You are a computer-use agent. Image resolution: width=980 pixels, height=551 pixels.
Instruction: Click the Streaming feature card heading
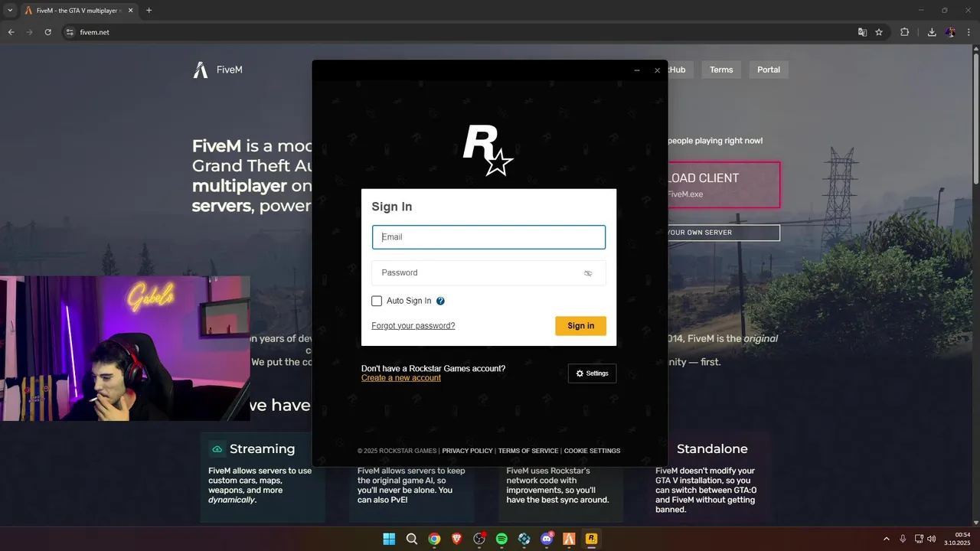point(262,449)
